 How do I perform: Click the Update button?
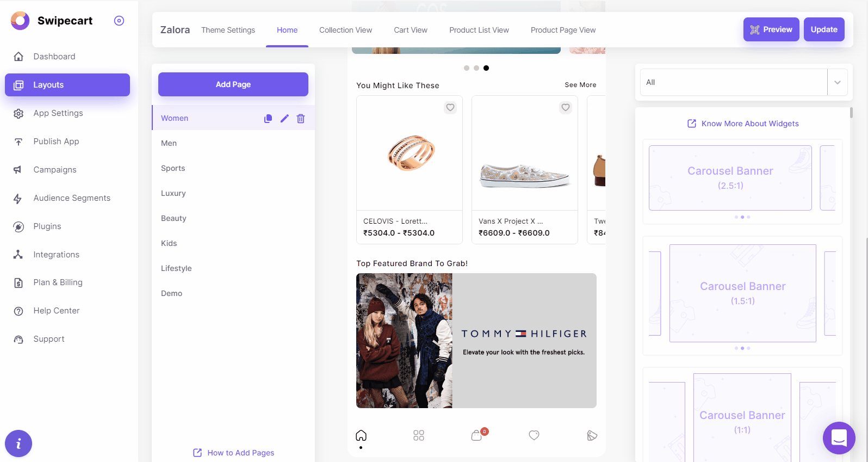[824, 29]
